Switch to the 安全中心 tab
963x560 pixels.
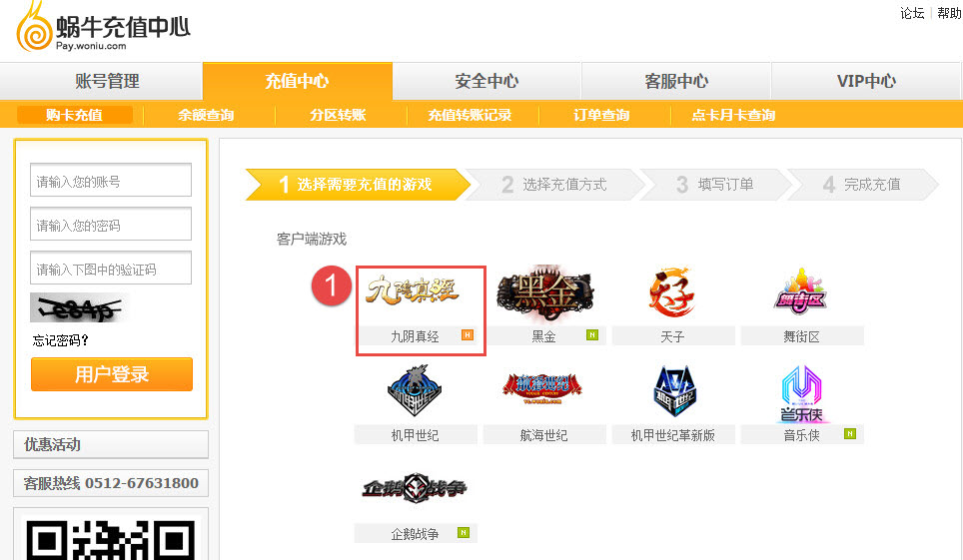tap(486, 81)
